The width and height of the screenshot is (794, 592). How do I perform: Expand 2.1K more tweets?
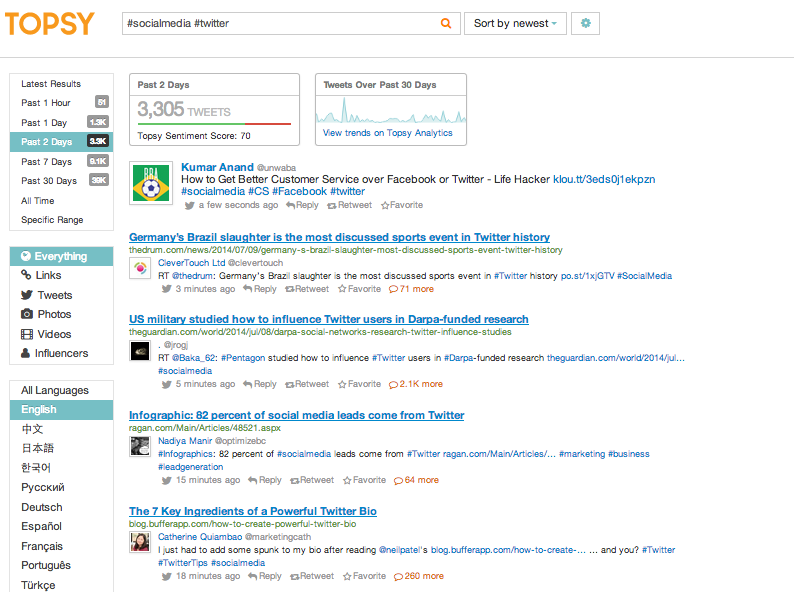[416, 384]
